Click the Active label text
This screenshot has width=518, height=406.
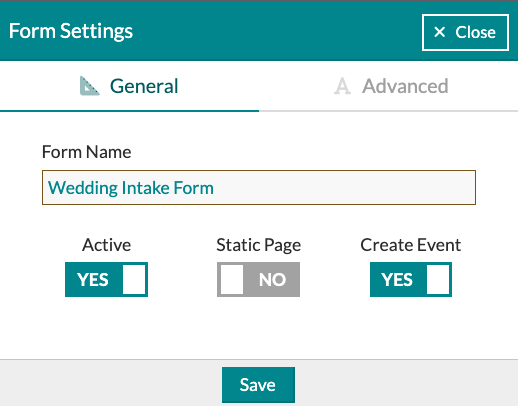(x=106, y=245)
